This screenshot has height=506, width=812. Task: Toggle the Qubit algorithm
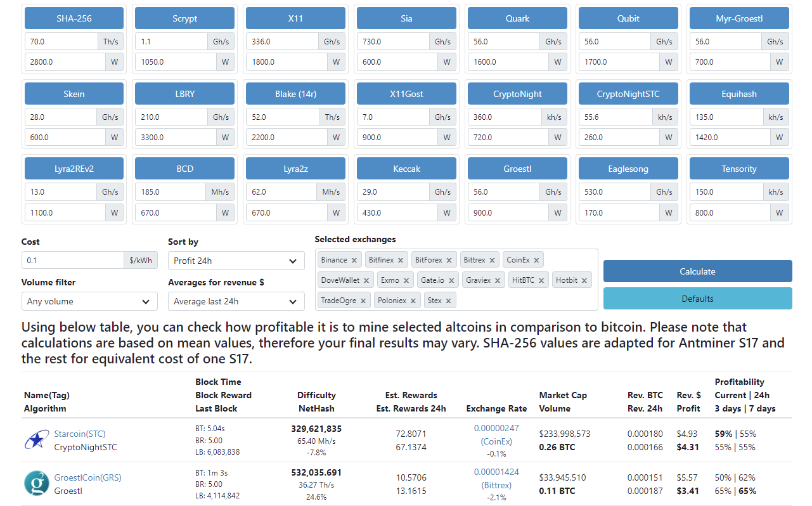(628, 18)
